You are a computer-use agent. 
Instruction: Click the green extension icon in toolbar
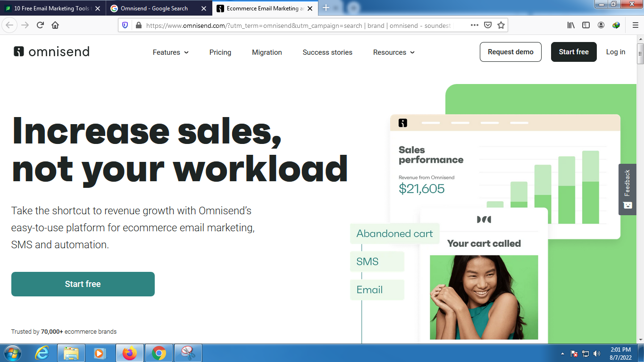(616, 25)
